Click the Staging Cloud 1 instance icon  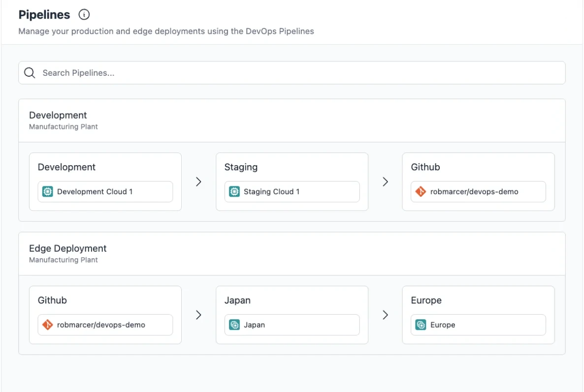234,191
